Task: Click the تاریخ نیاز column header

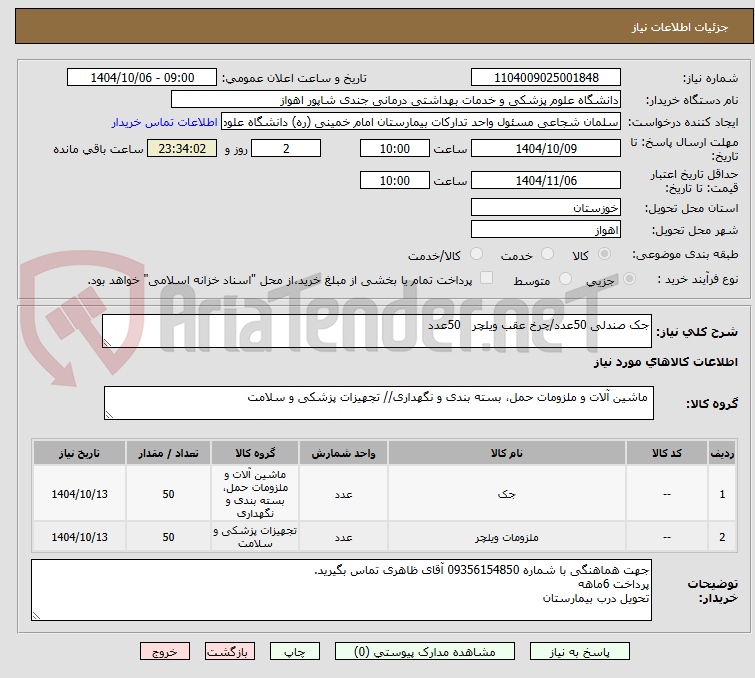Action: [x=79, y=453]
